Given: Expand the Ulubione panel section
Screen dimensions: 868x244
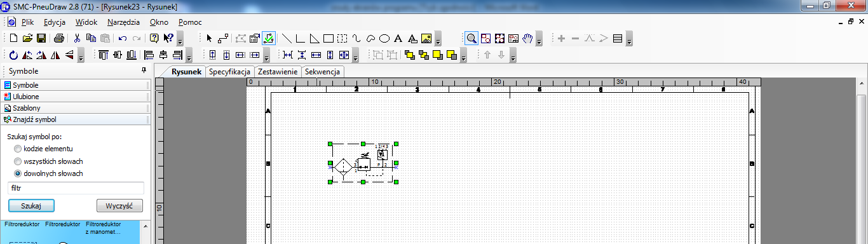Looking at the screenshot, I should 75,97.
